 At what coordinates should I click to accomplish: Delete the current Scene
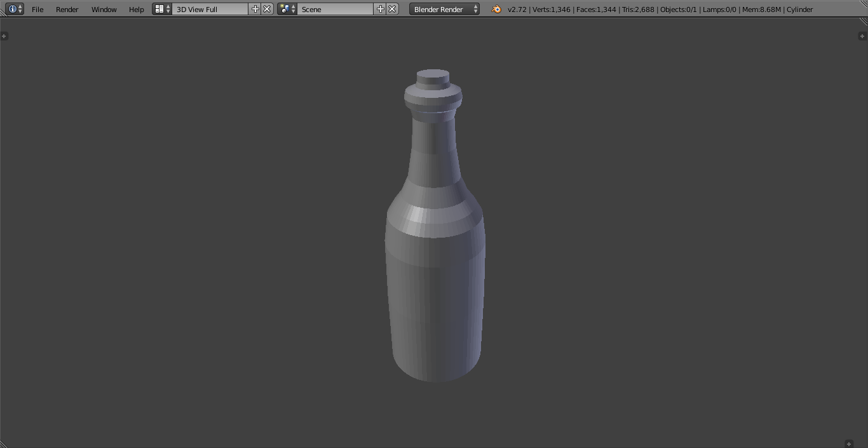coord(393,9)
